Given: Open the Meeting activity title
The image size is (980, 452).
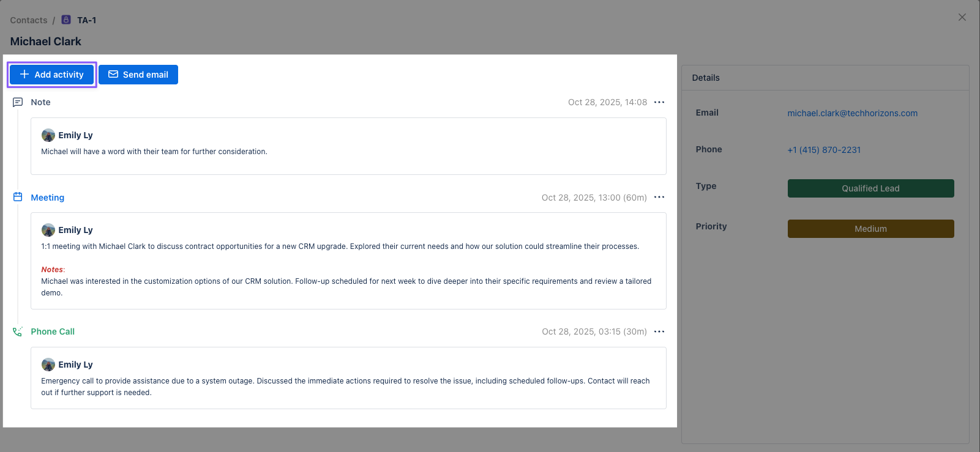Looking at the screenshot, I should point(48,198).
